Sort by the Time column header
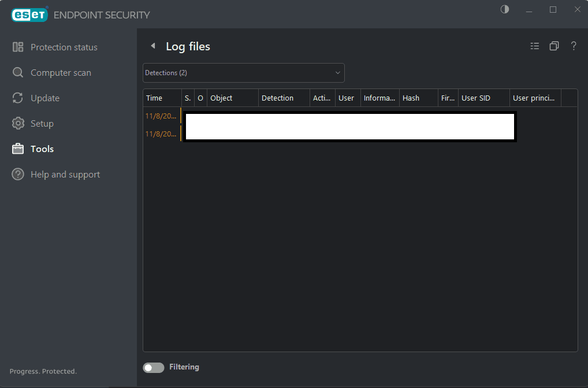This screenshot has width=588, height=388. 162,98
